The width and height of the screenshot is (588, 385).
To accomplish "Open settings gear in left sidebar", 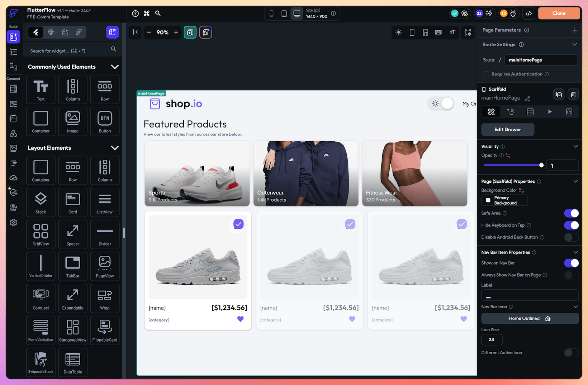I will tap(14, 222).
